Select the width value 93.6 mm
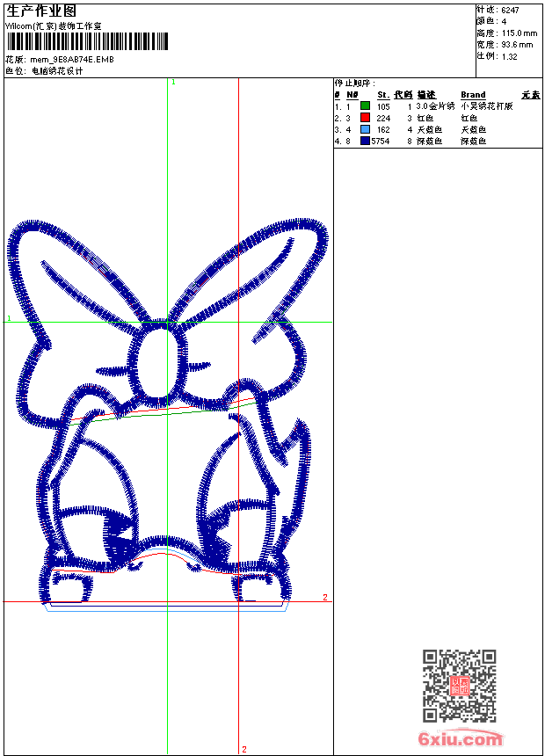 coord(517,45)
